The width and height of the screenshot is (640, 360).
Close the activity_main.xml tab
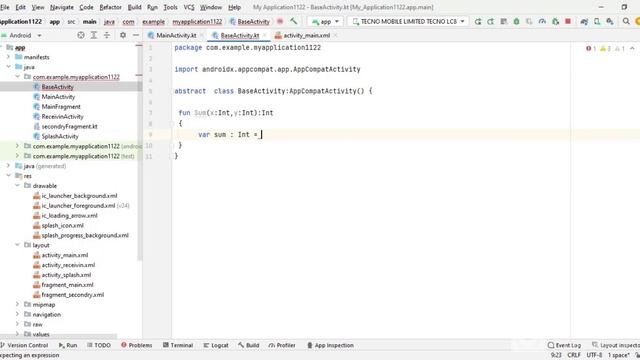click(335, 36)
